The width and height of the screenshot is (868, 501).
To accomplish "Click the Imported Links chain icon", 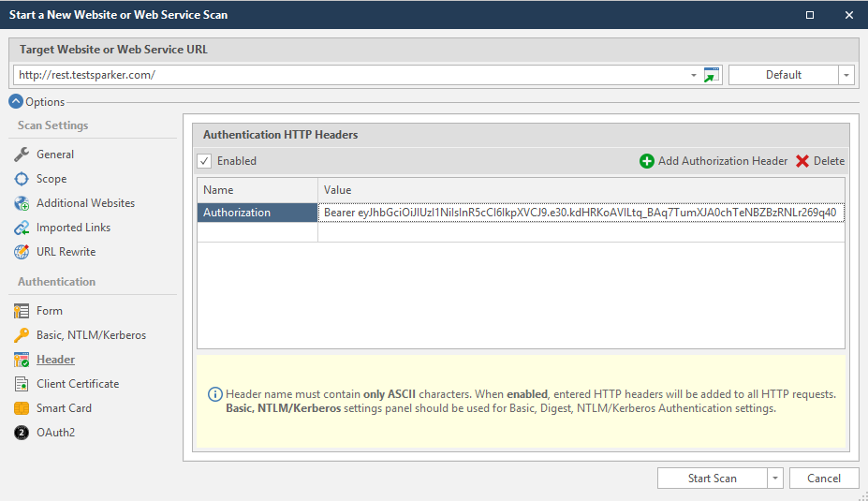I will pos(22,228).
